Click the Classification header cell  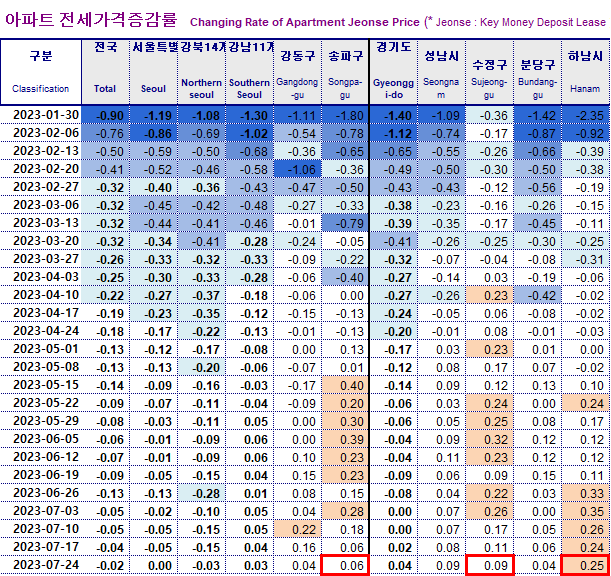click(x=41, y=72)
